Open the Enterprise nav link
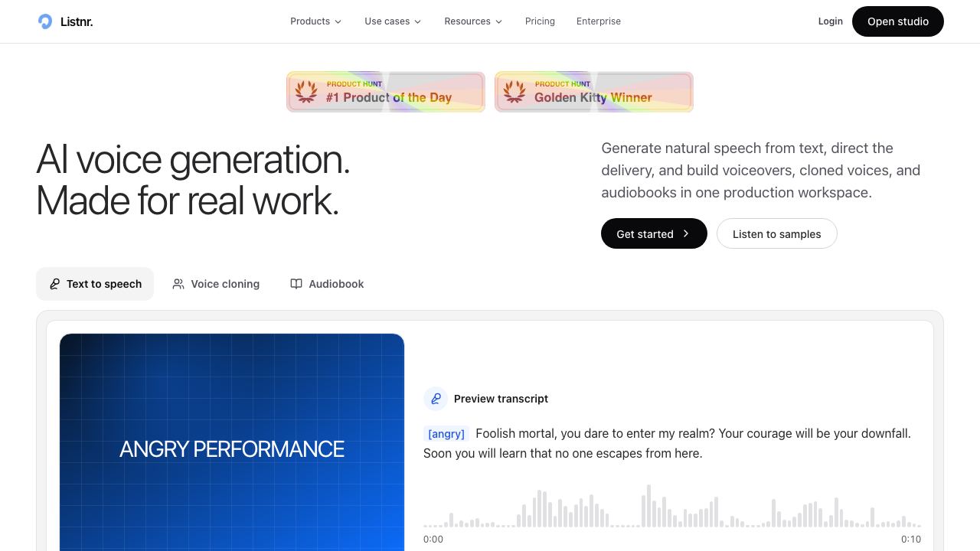Image resolution: width=980 pixels, height=551 pixels. point(599,21)
